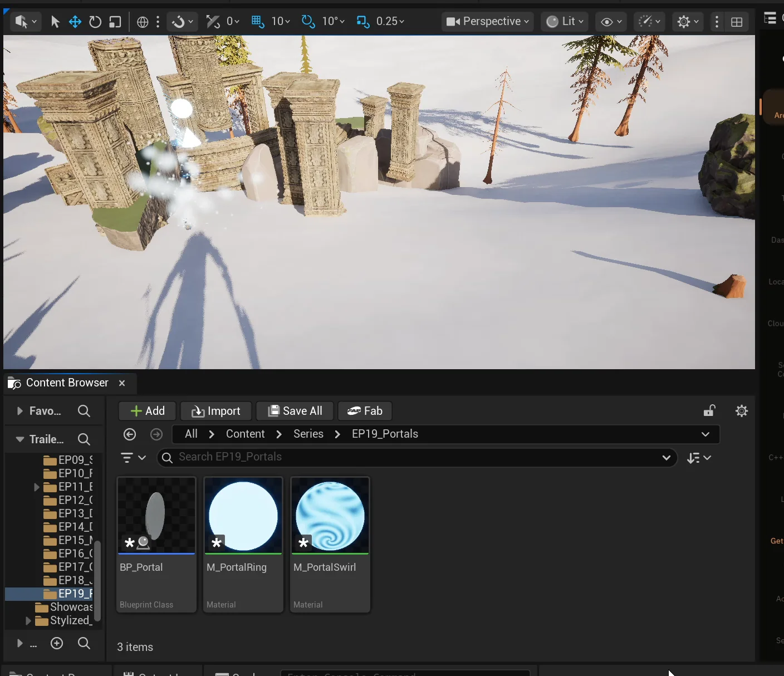Go to All in the breadcrumb

[x=191, y=434]
